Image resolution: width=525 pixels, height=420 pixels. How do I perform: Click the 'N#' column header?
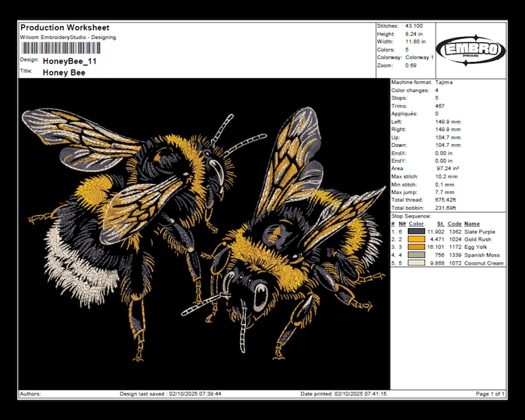pos(402,224)
